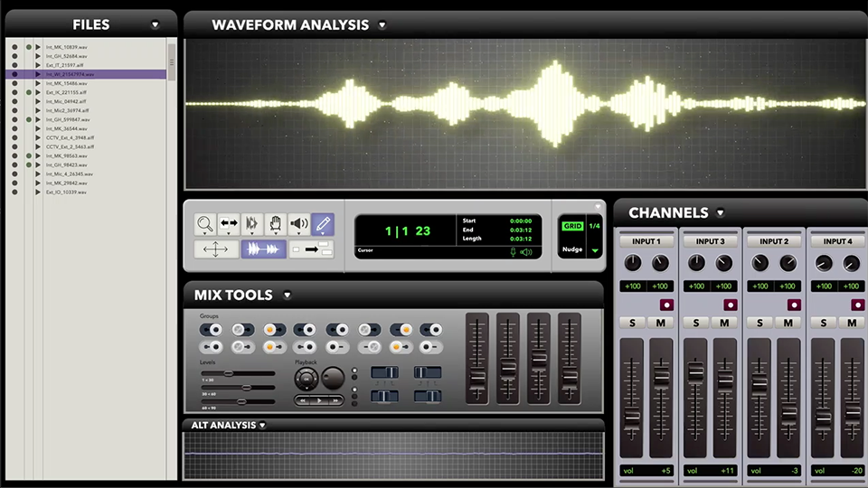Select file Int_MK_10839.wav in the list
868x488 pixels.
click(x=67, y=46)
